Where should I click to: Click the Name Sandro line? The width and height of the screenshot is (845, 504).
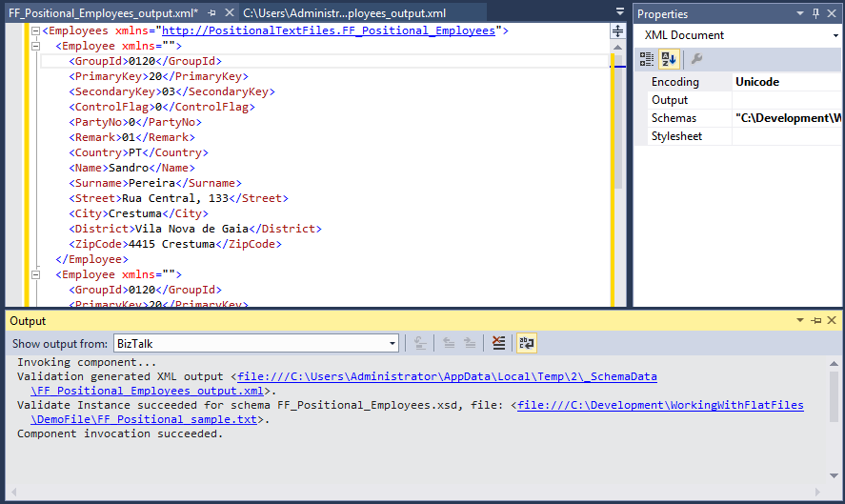(x=132, y=169)
